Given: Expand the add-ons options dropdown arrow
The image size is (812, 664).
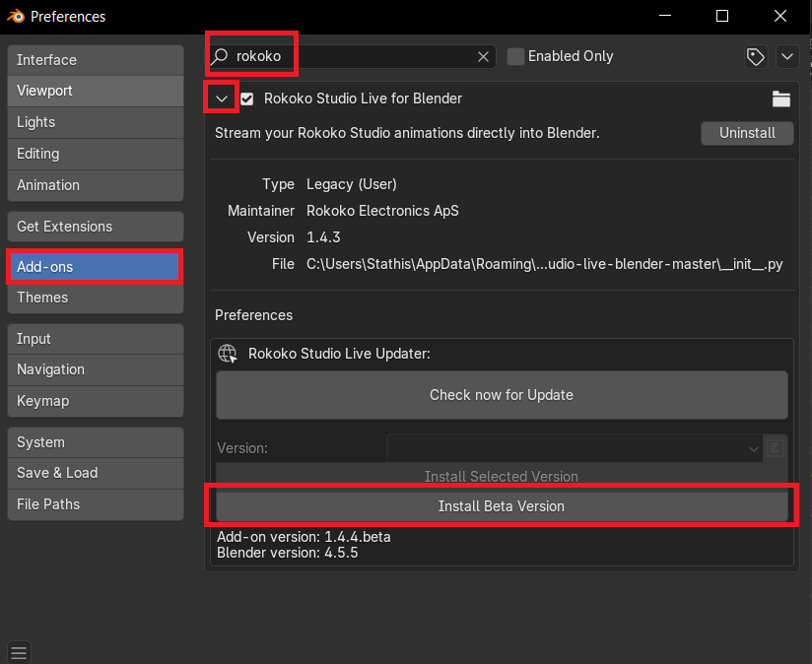Looking at the screenshot, I should [x=786, y=57].
